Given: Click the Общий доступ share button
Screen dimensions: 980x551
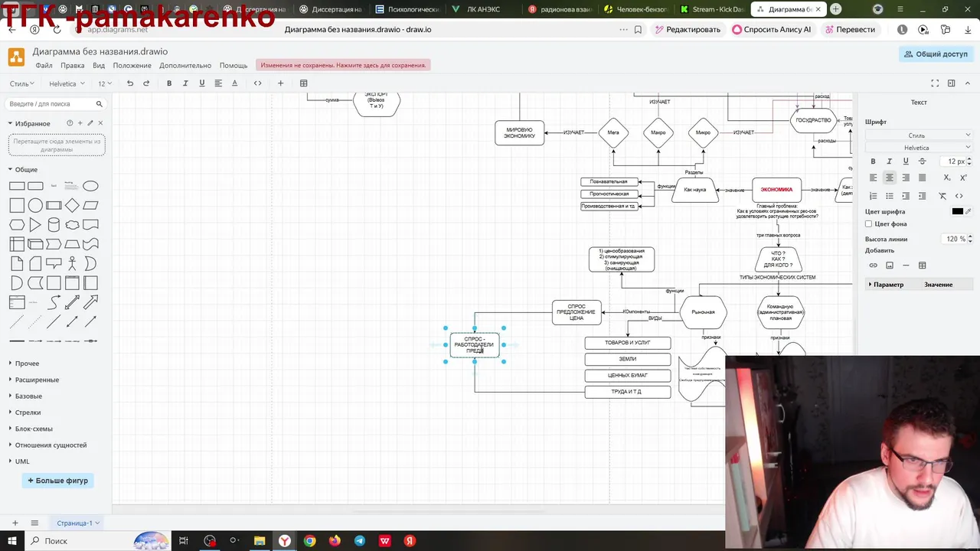Looking at the screenshot, I should 936,54.
